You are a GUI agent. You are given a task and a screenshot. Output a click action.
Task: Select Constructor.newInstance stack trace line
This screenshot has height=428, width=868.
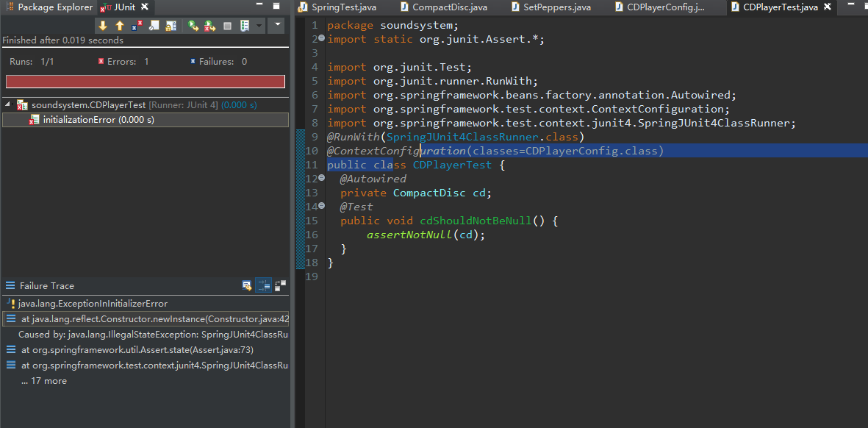[145, 319]
